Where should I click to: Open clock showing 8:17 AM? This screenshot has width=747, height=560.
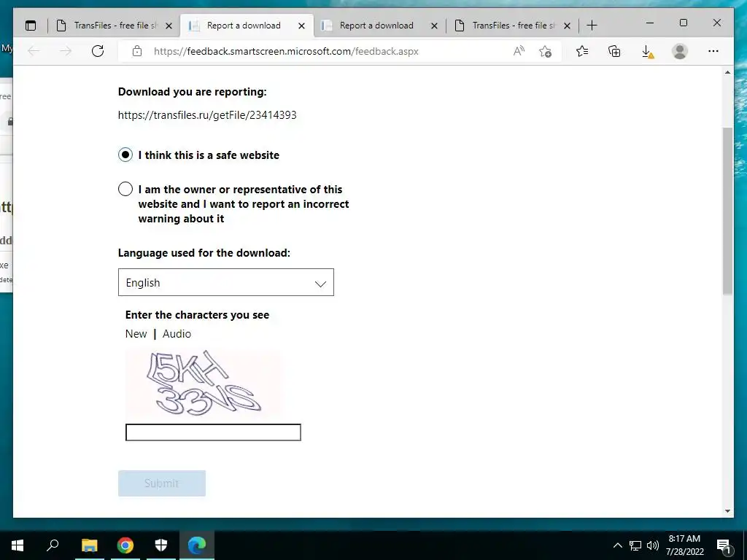(684, 545)
